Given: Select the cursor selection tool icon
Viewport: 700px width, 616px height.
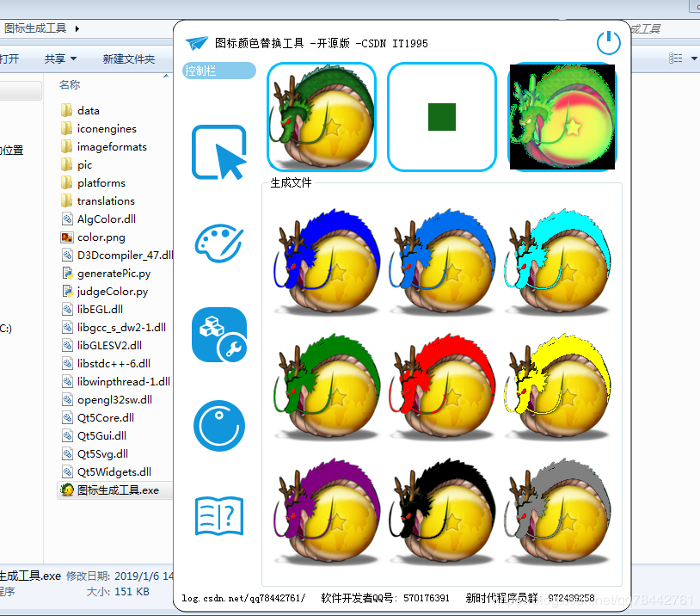Looking at the screenshot, I should click(x=219, y=152).
